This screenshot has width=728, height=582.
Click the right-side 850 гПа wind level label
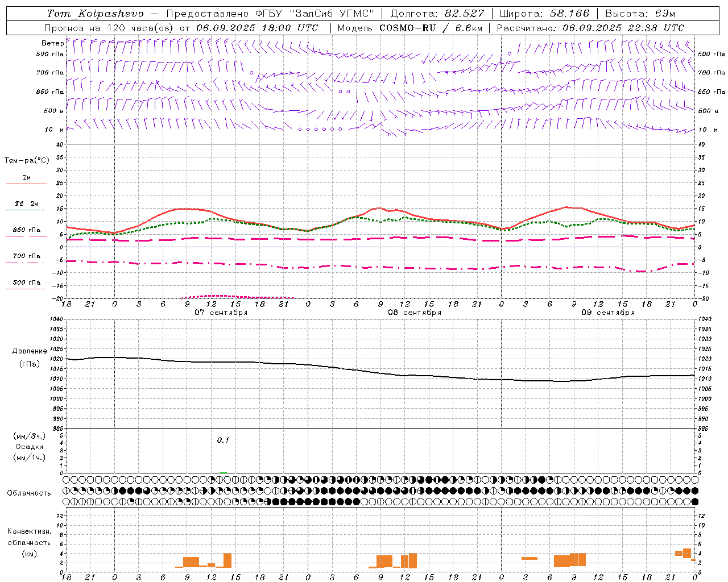712,92
